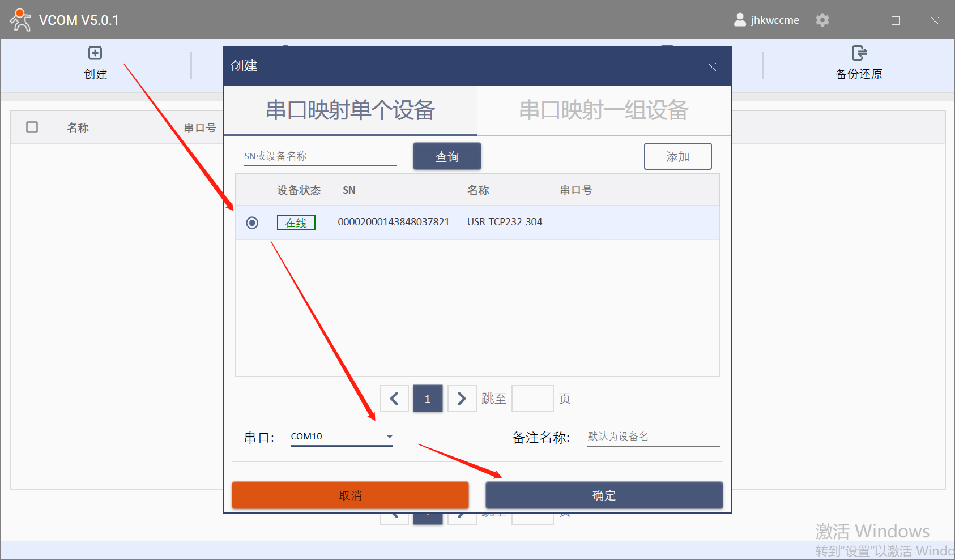Select the USR-TCP232-304 device radio button

point(252,223)
